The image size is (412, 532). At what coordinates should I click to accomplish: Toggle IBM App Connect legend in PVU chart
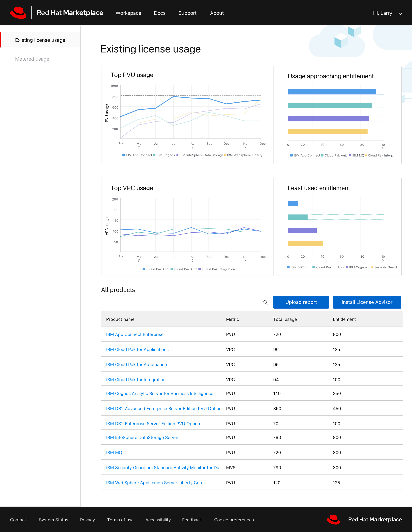pyautogui.click(x=137, y=155)
